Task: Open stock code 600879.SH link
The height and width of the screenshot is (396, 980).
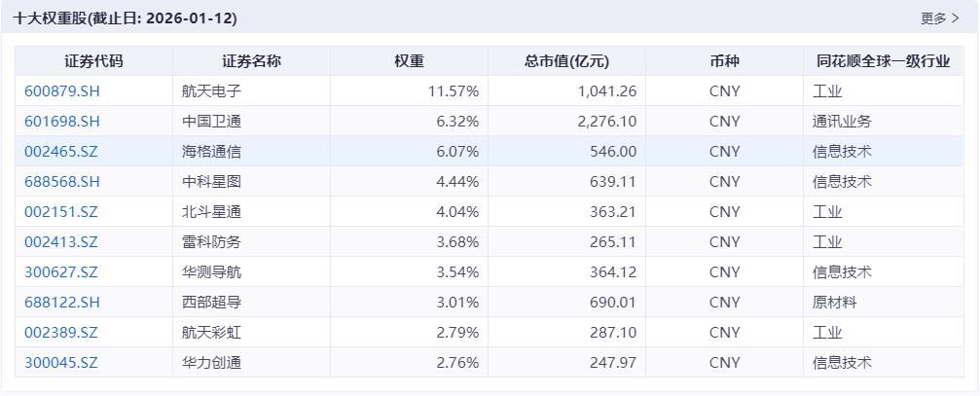Action: pos(62,91)
